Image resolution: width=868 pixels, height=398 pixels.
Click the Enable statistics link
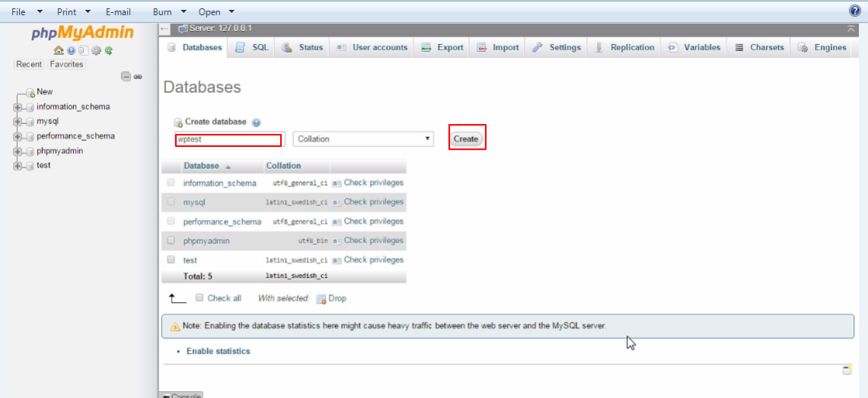click(x=218, y=351)
